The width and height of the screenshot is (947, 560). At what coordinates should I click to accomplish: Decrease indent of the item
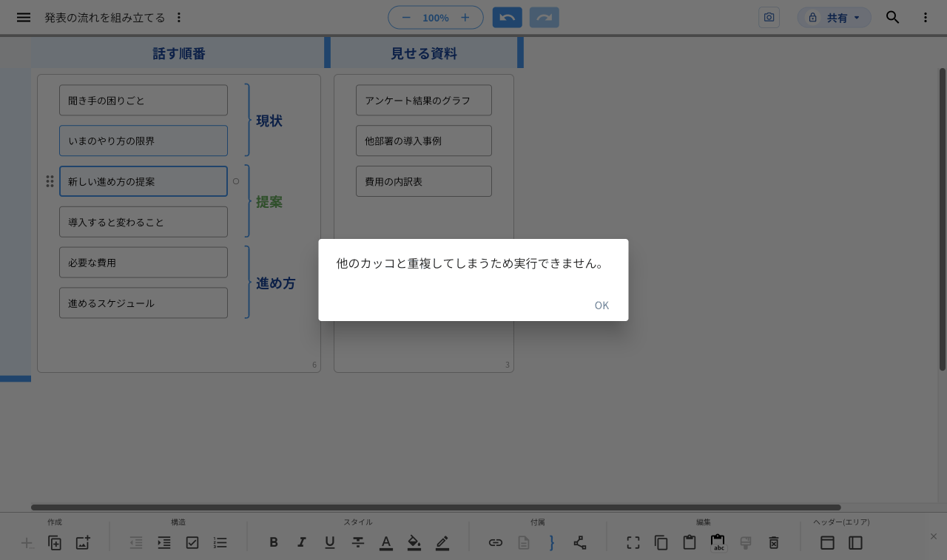click(136, 543)
